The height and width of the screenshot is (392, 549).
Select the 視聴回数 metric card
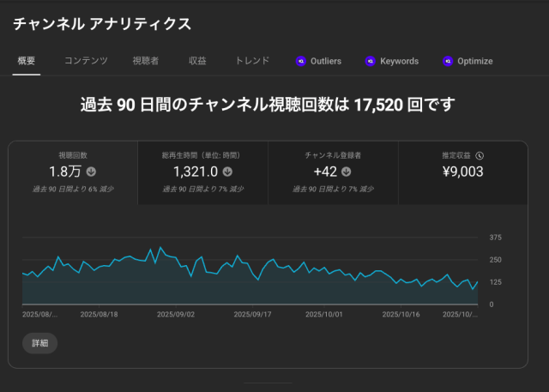(x=73, y=172)
